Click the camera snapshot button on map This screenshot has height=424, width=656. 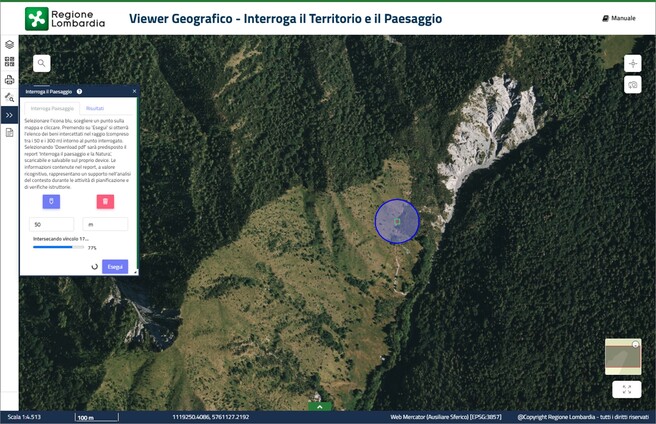coord(633,85)
